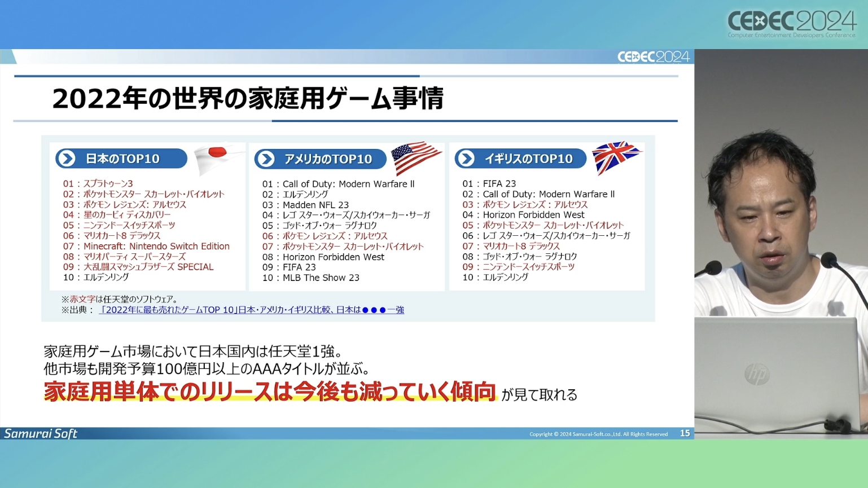The width and height of the screenshot is (868, 488).
Task: Click 06 ポケモン レジェンズ in the America list
Action: click(325, 236)
